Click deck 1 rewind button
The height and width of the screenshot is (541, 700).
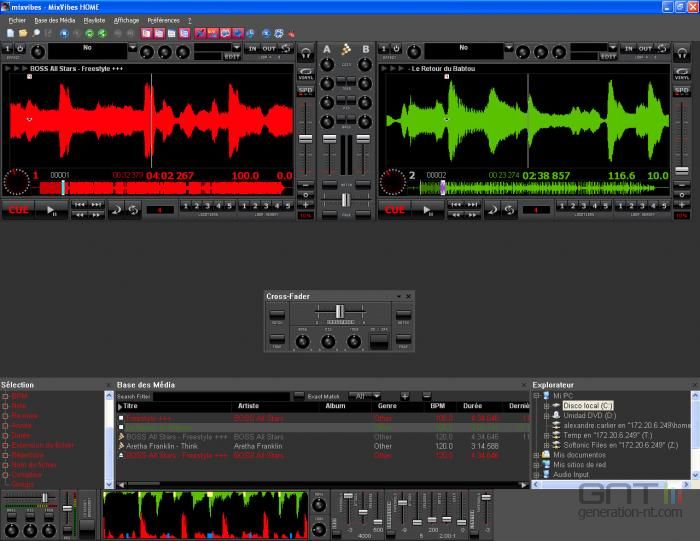pos(79,215)
